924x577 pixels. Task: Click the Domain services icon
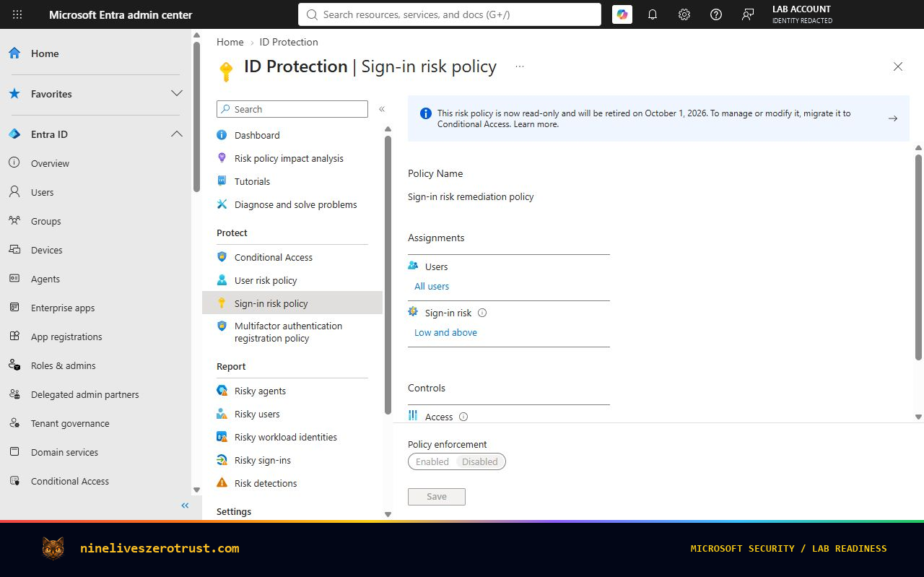14,452
